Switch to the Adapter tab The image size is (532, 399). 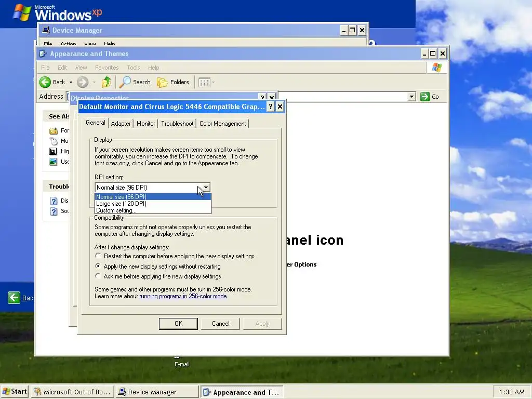click(121, 124)
